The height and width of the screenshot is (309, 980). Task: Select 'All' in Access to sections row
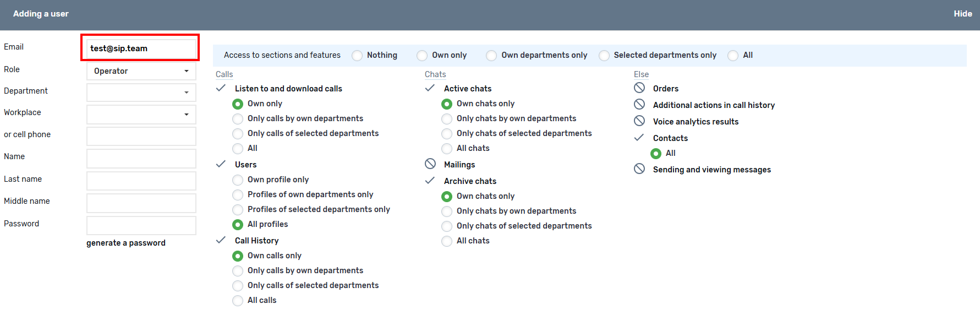733,56
